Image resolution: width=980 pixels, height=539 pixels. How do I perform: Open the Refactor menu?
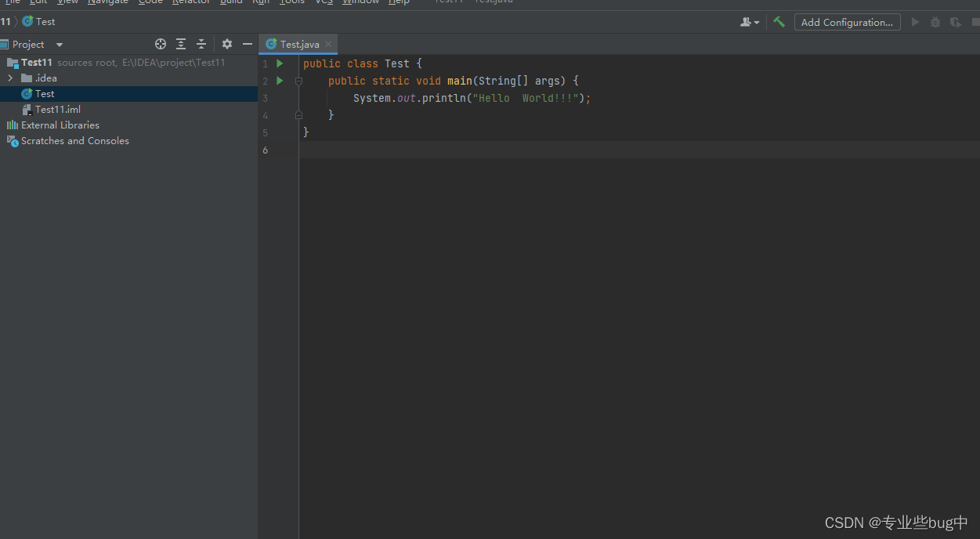(x=191, y=2)
